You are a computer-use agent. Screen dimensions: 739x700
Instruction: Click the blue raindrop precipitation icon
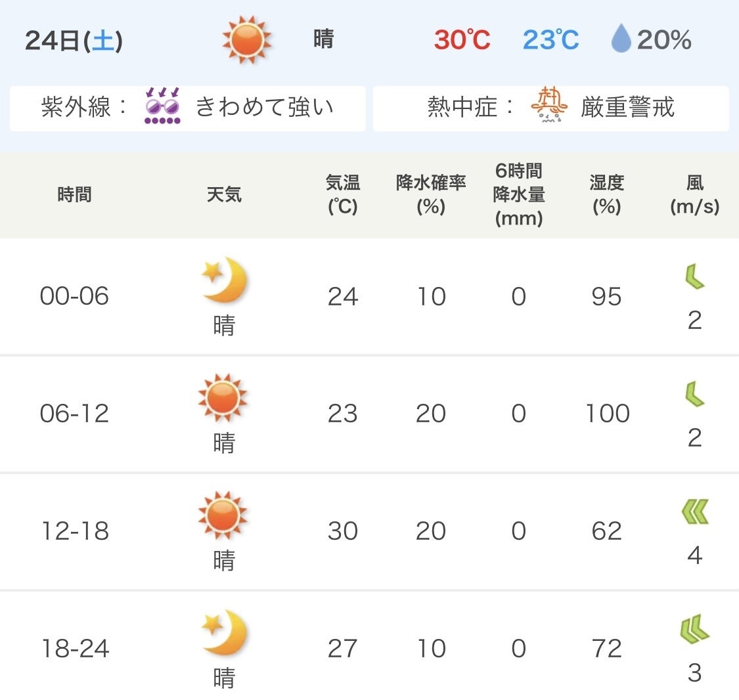coord(620,39)
